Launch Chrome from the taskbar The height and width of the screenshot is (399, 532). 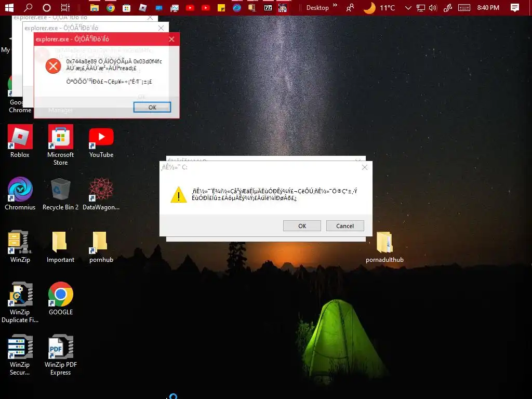[111, 7]
